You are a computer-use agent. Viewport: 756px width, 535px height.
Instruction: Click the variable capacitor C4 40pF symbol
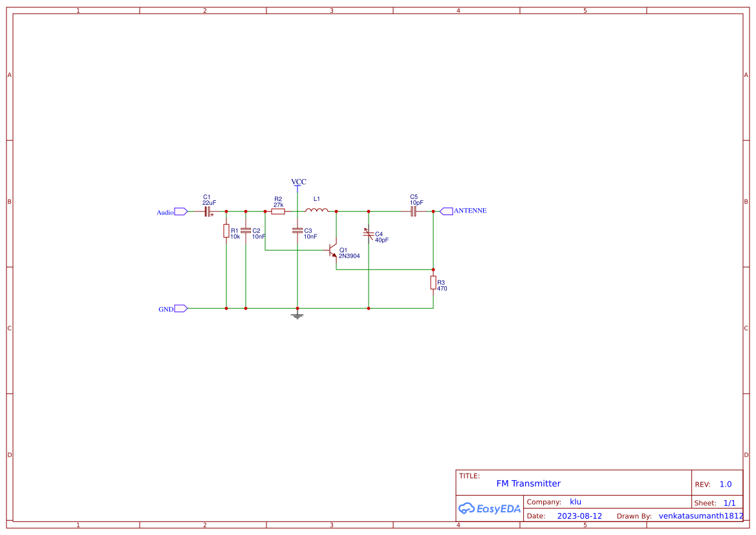pos(369,235)
